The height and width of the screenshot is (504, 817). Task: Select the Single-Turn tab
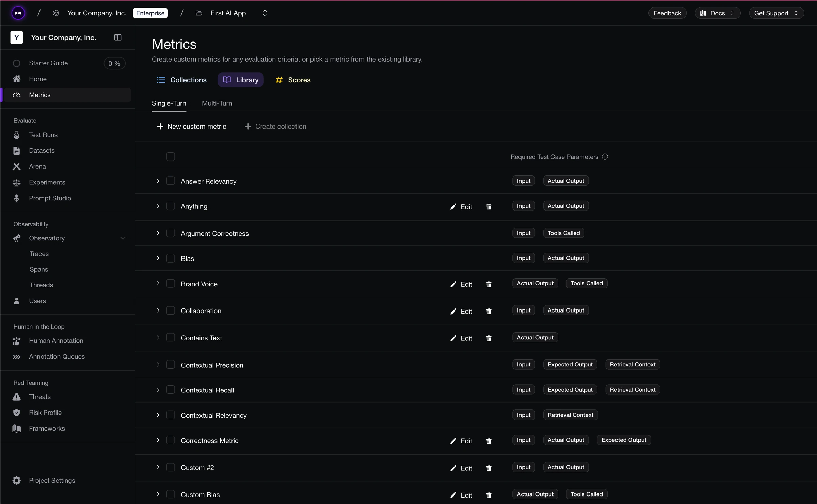click(169, 103)
